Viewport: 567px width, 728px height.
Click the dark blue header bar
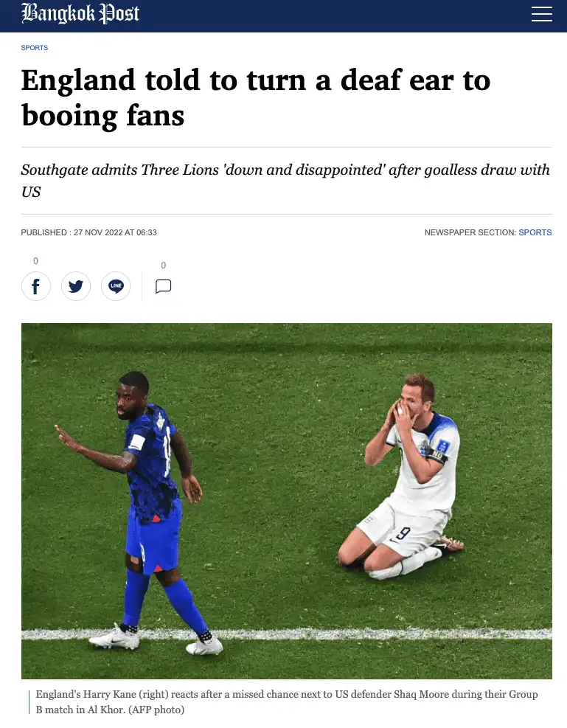[283, 16]
